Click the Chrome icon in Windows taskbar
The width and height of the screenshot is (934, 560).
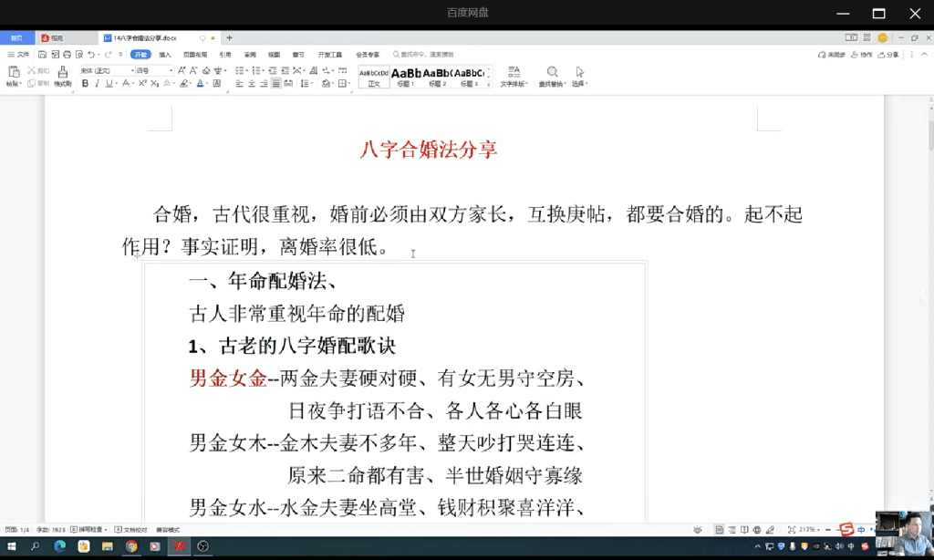pyautogui.click(x=131, y=546)
